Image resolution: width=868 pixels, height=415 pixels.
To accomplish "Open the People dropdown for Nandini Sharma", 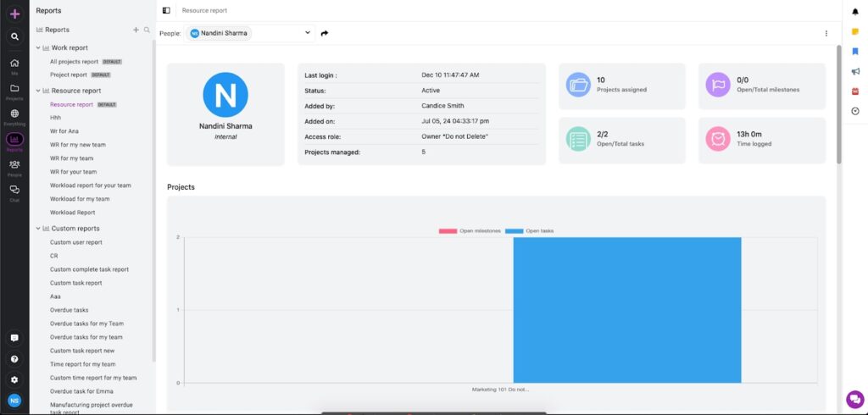I will (x=250, y=33).
